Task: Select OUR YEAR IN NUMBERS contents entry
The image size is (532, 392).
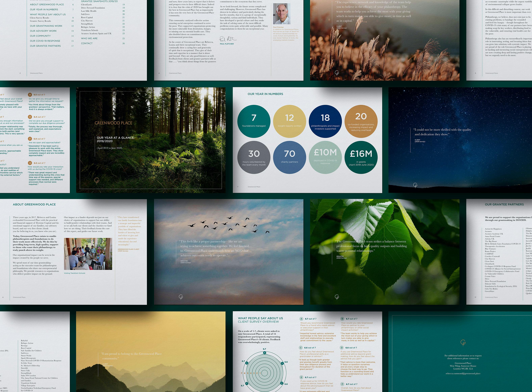Action: [x=44, y=9]
